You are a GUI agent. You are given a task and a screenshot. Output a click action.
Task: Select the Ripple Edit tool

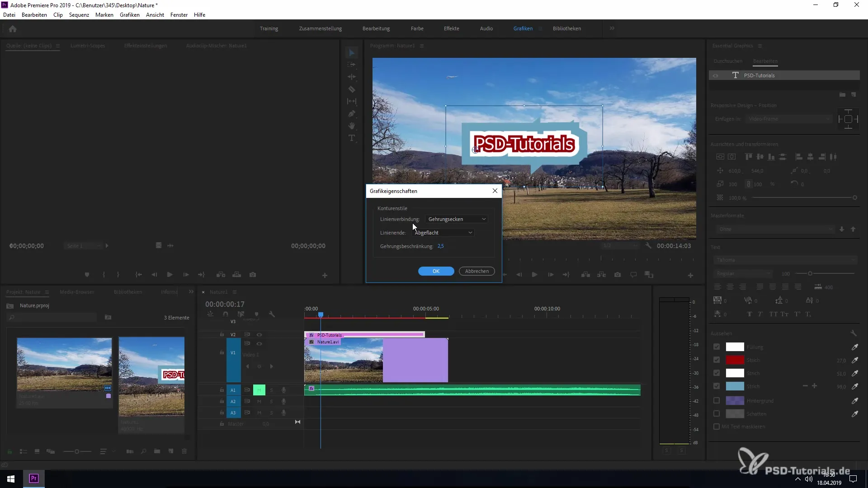coord(352,77)
